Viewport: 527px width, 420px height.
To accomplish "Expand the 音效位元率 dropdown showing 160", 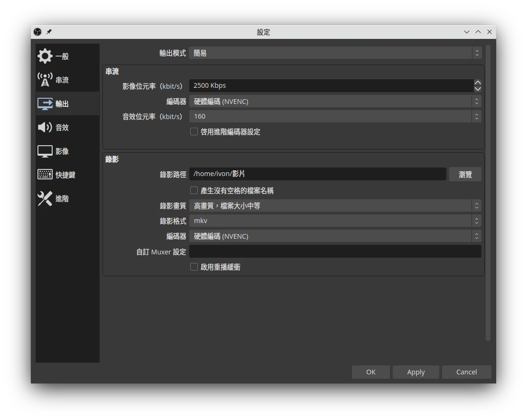I will [335, 116].
